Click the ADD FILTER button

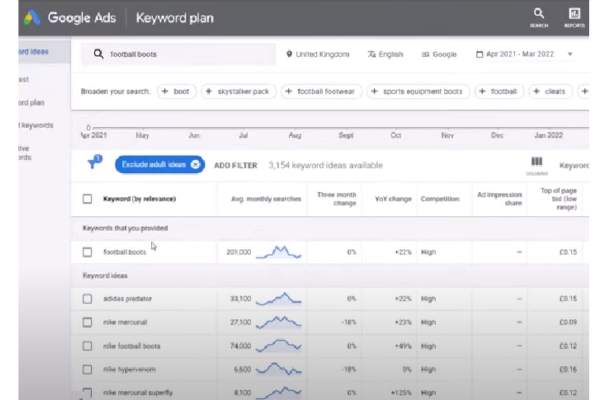[235, 164]
